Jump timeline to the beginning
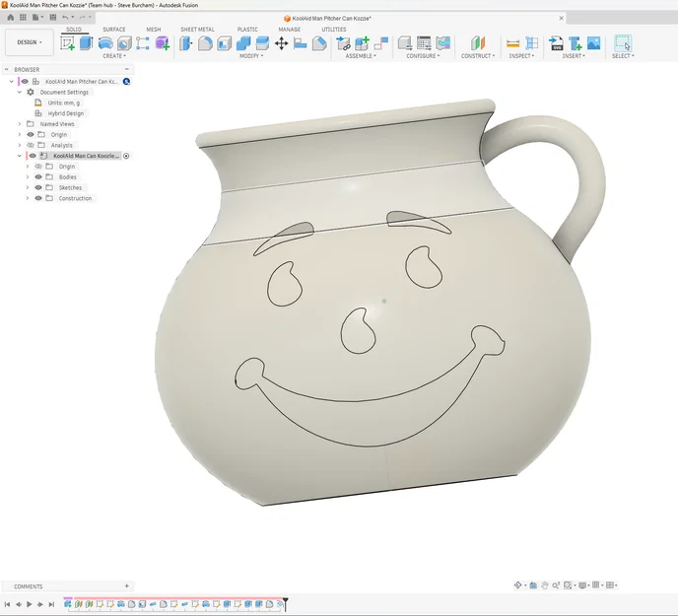 click(x=7, y=604)
